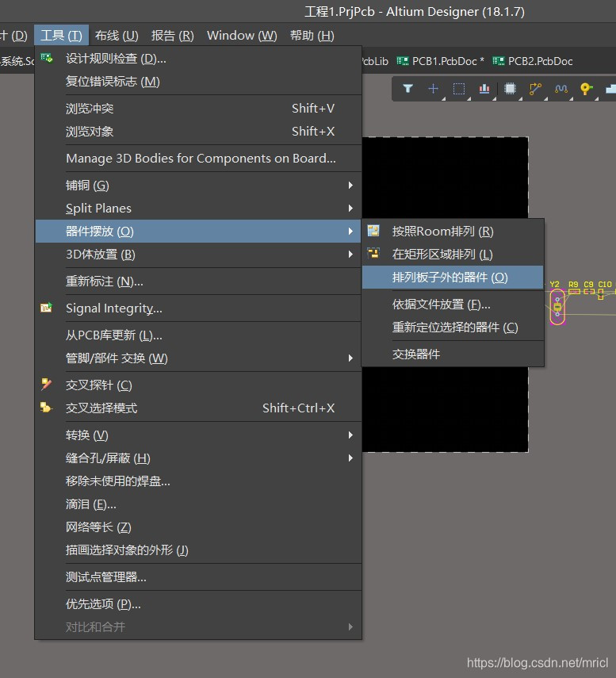Choose 交叉探针 (C) menu entry
The width and height of the screenshot is (616, 678).
(198, 385)
